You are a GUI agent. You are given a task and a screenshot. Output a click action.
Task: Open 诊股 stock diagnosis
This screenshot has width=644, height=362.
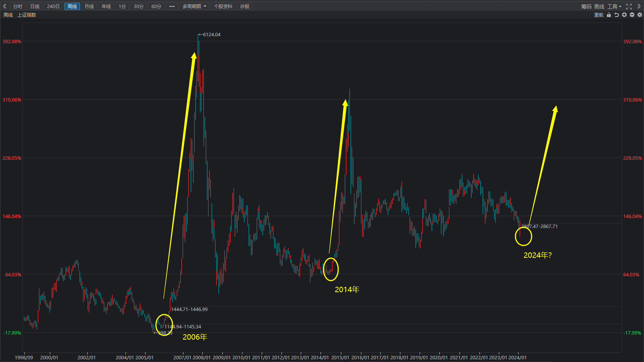[x=245, y=7]
